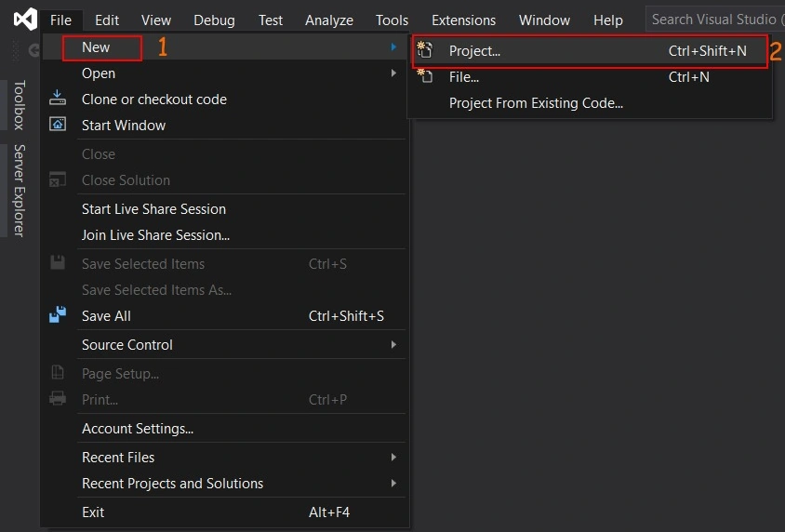Click the Start Window icon
This screenshot has width=785, height=532.
[58, 124]
